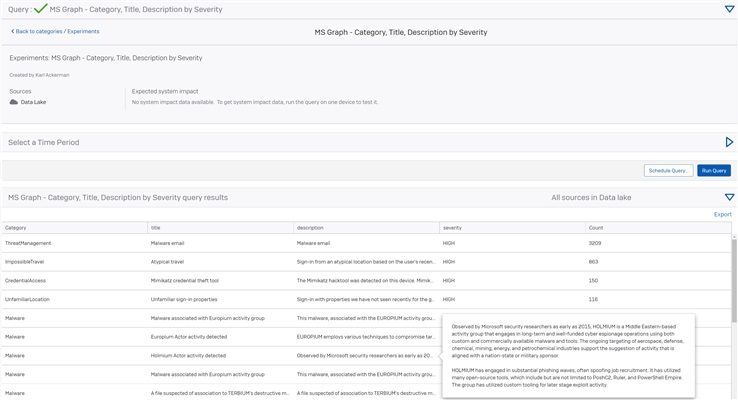Click the Mimikatz hacktool description cell
738x400 pixels.
click(x=365, y=280)
